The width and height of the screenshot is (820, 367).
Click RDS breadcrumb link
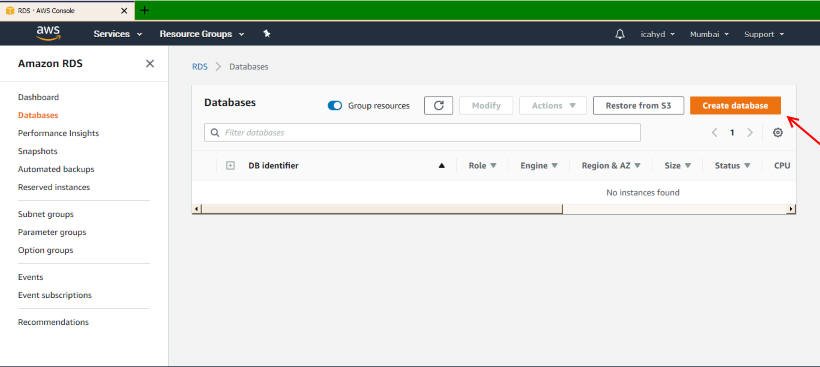tap(200, 67)
